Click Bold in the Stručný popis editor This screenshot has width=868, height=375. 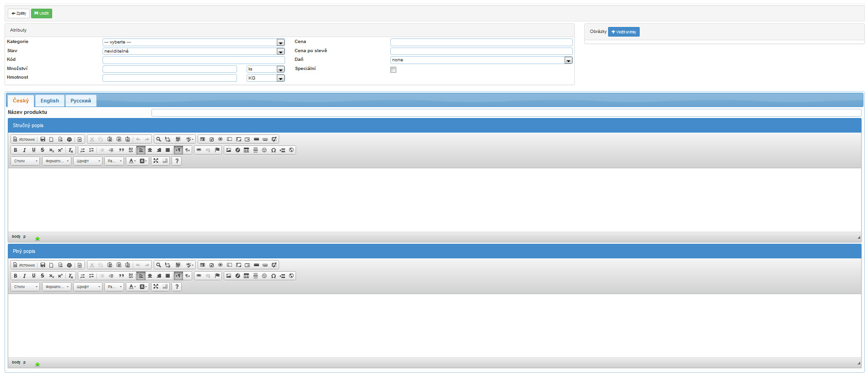pos(16,150)
